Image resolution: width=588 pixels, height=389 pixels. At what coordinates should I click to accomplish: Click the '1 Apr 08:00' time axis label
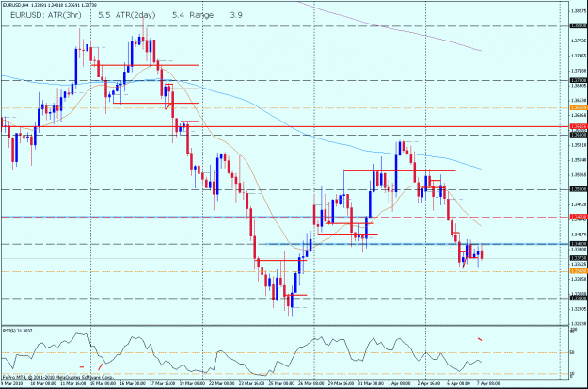pos(400,383)
